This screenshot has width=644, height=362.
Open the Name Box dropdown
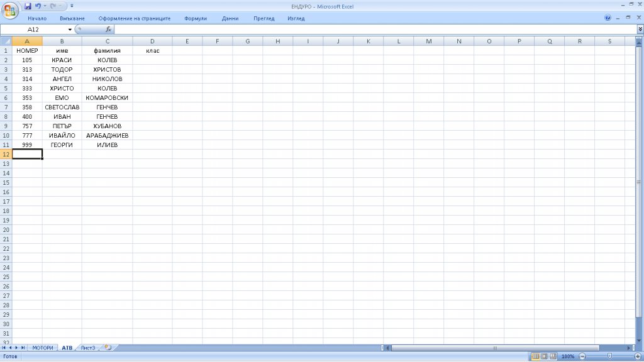click(x=70, y=30)
